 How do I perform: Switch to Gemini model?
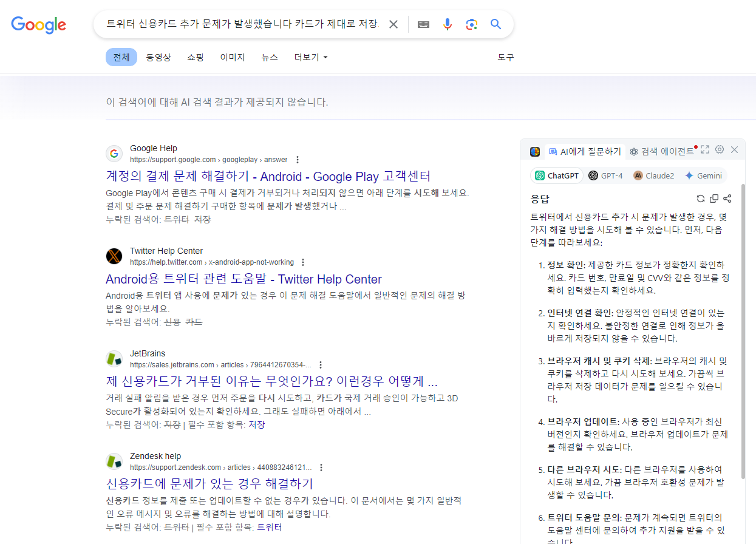703,175
